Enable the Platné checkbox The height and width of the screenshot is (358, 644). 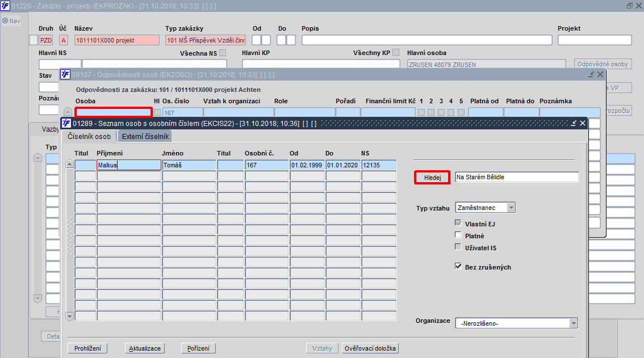pyautogui.click(x=458, y=235)
